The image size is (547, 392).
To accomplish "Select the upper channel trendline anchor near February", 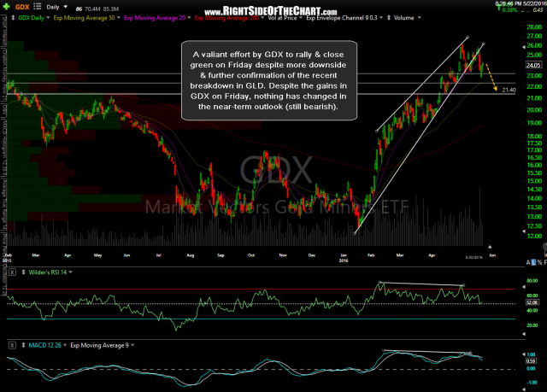I will click(x=377, y=131).
